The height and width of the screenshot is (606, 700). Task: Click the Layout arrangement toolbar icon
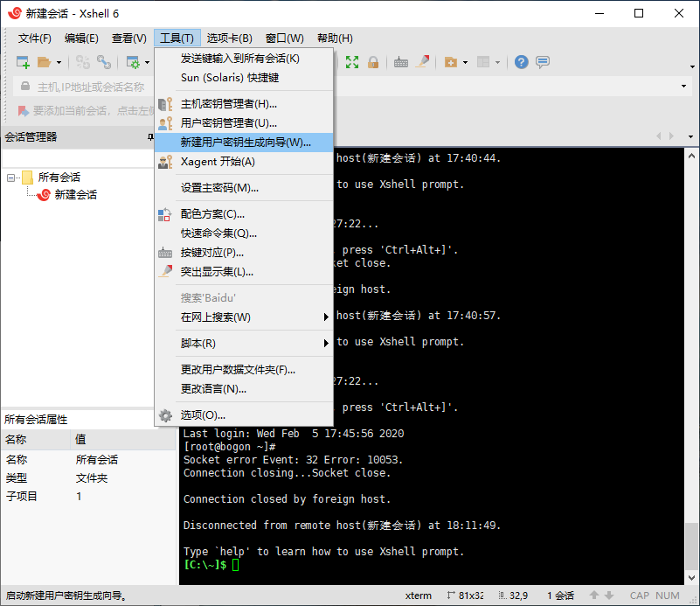coord(483,62)
